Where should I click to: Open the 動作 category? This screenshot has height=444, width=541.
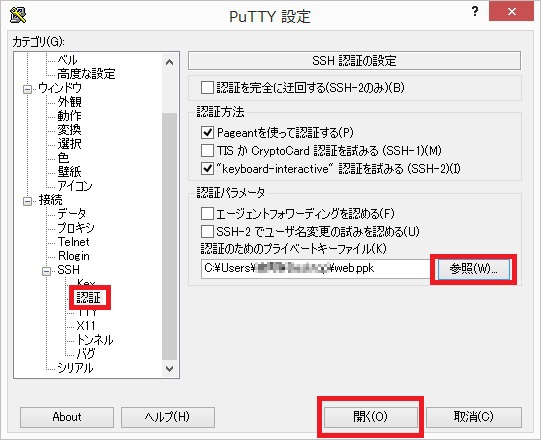tap(69, 116)
